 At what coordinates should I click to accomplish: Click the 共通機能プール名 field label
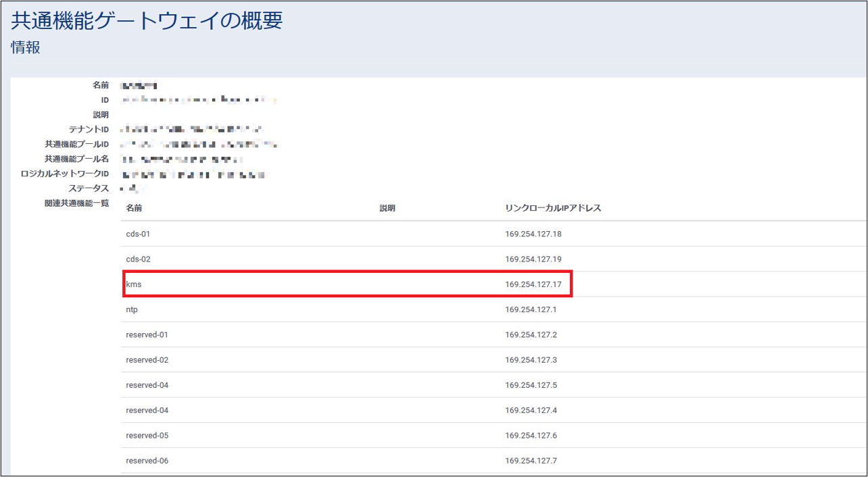point(77,159)
